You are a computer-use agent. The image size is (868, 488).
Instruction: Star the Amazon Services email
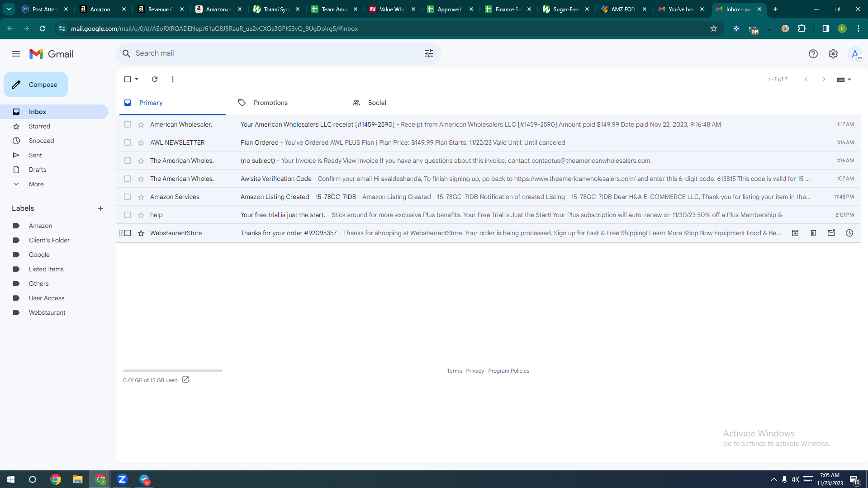(141, 197)
